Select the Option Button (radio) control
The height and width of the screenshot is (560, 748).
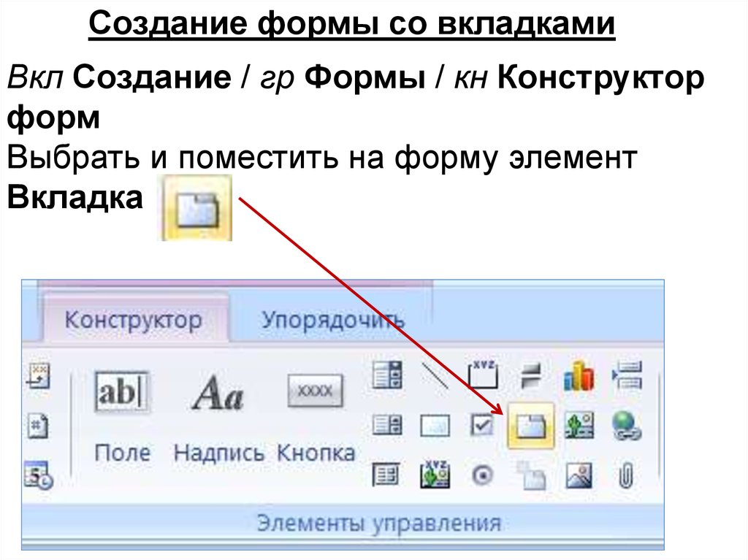(482, 475)
